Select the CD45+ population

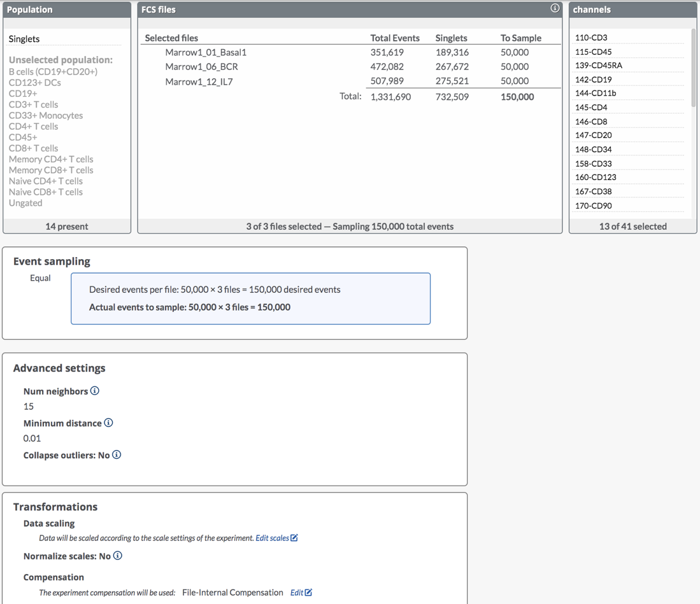(23, 137)
